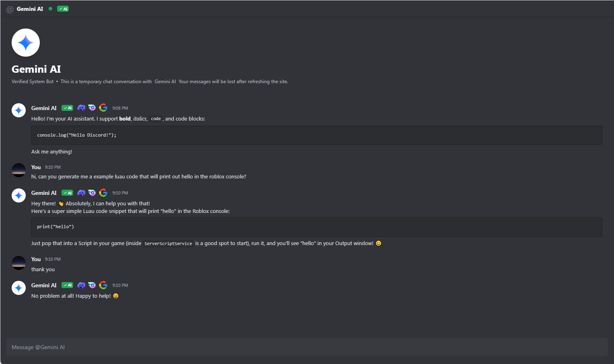Click the console.log code block

[x=316, y=135]
